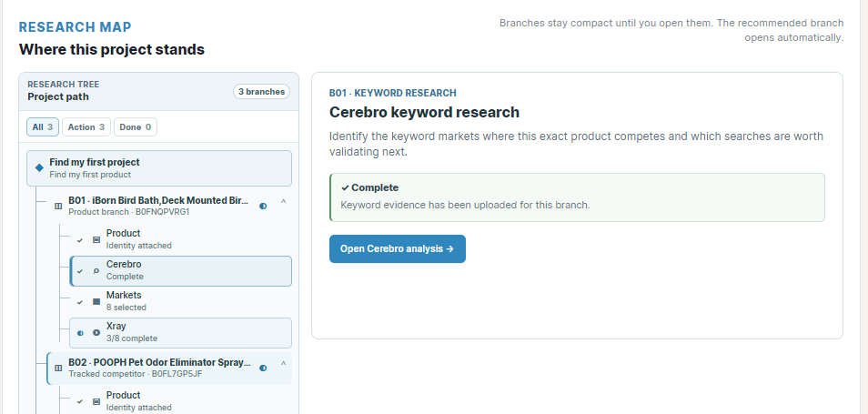
Task: Click B01 half-filled progress status icon
Action: tap(263, 206)
